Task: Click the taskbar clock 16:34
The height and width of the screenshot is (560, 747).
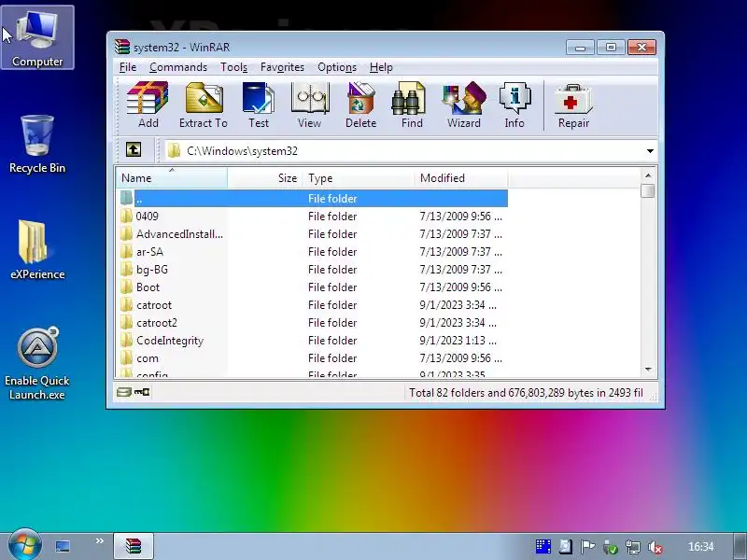Action: coord(701,547)
